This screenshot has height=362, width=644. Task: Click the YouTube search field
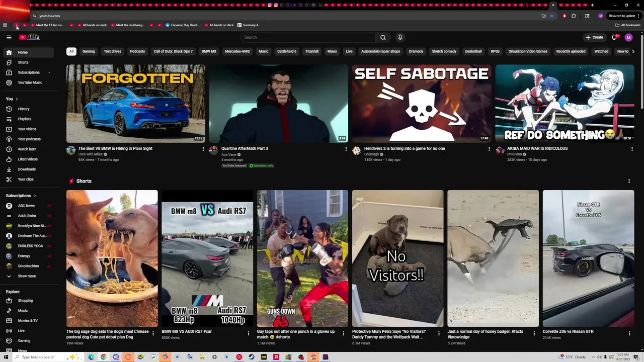point(308,37)
